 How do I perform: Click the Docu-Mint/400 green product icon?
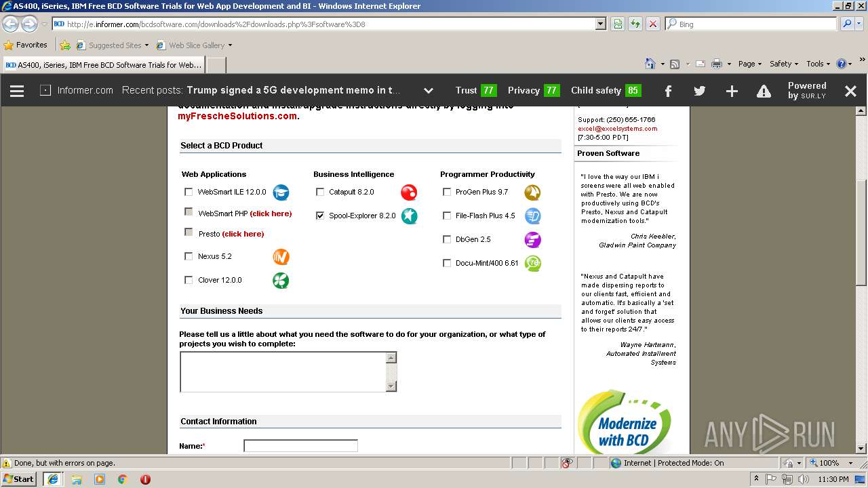click(x=533, y=264)
